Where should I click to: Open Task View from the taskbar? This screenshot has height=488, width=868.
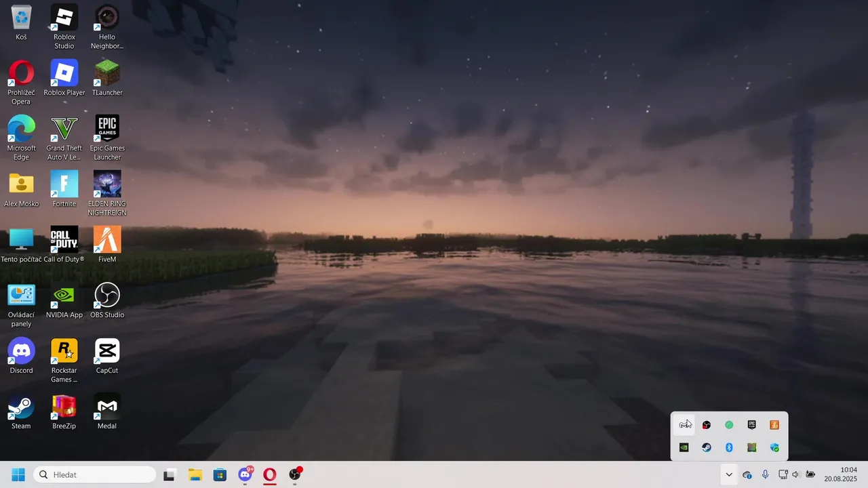click(169, 474)
